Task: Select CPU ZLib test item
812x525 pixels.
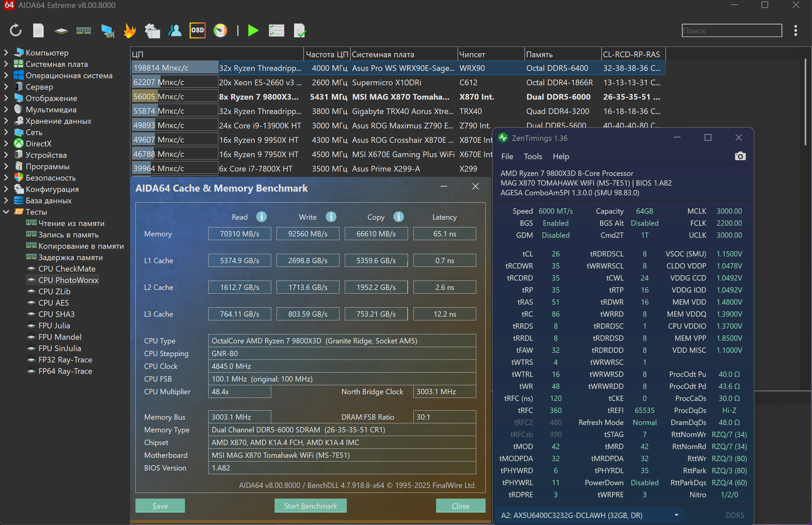Action: [x=54, y=292]
